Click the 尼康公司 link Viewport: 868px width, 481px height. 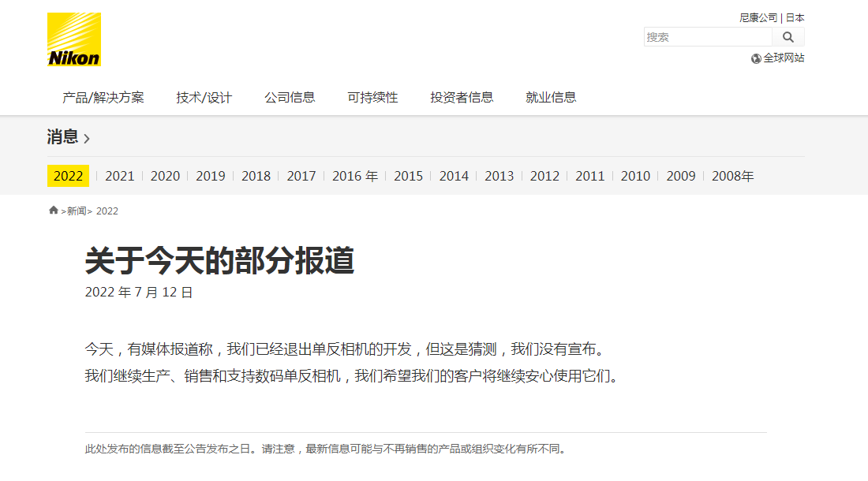point(758,17)
